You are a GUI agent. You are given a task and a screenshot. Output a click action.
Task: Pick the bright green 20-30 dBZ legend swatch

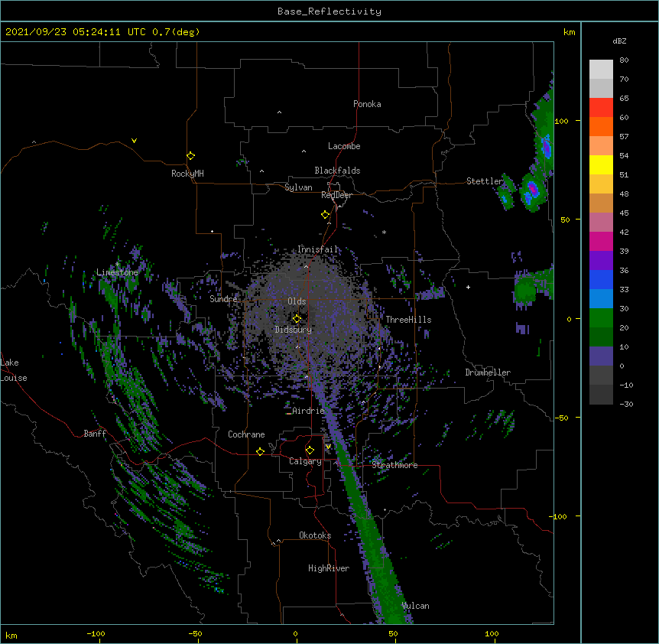(x=601, y=318)
